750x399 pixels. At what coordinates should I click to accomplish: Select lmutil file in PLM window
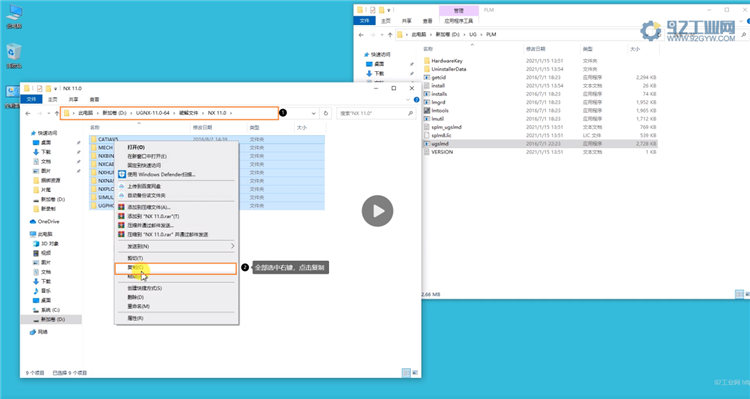click(438, 119)
